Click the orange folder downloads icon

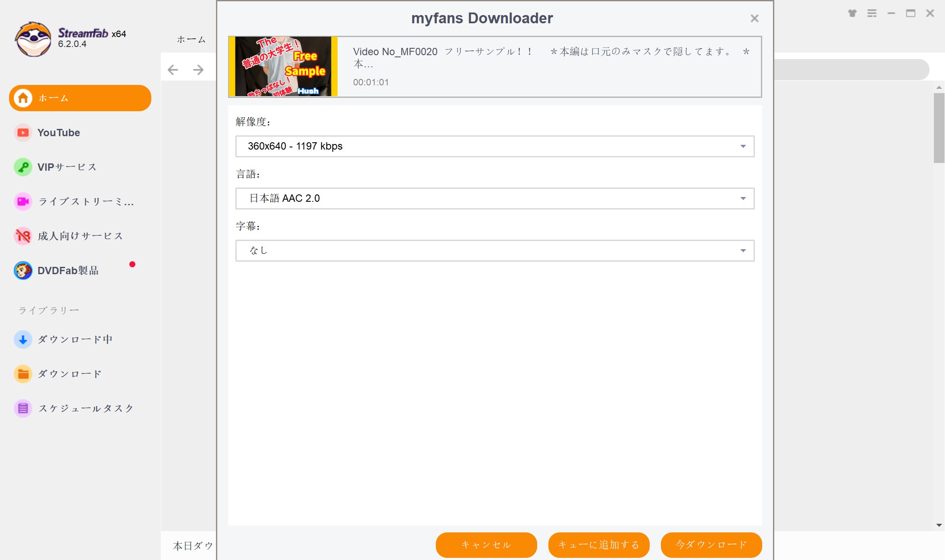pyautogui.click(x=23, y=374)
